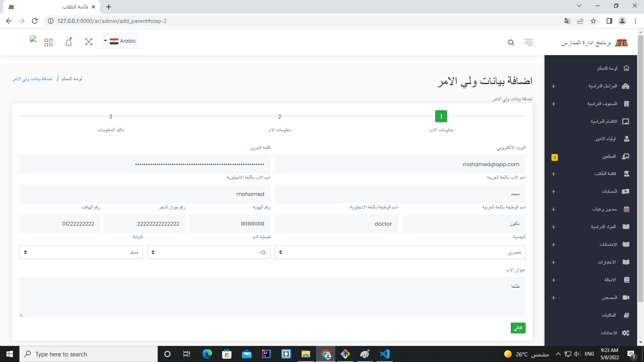Open the hamburger menu near the site title
Viewport: 644px width, 362px height.
[528, 42]
